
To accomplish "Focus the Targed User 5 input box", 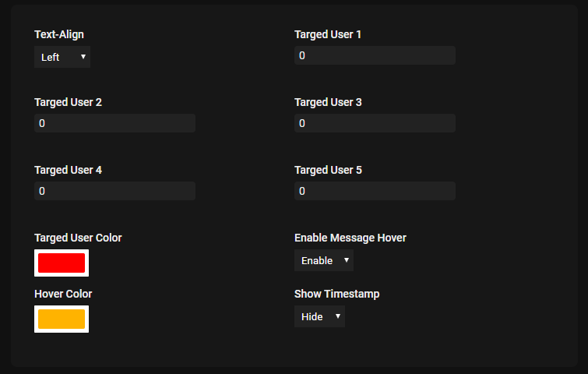I will tap(375, 191).
